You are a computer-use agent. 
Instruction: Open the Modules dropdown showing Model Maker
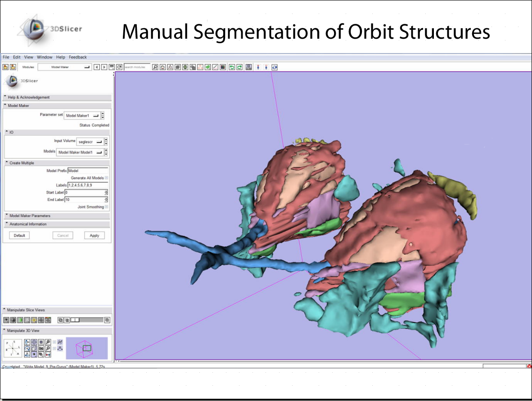(x=64, y=67)
